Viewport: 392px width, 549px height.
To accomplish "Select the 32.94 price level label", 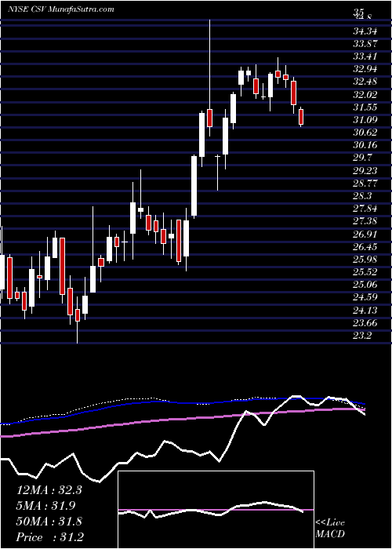I will point(365,69).
